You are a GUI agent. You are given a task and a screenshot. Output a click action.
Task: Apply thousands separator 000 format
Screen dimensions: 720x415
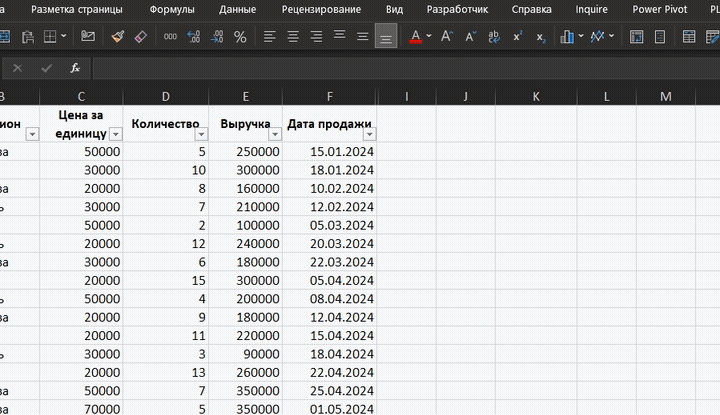coord(170,36)
